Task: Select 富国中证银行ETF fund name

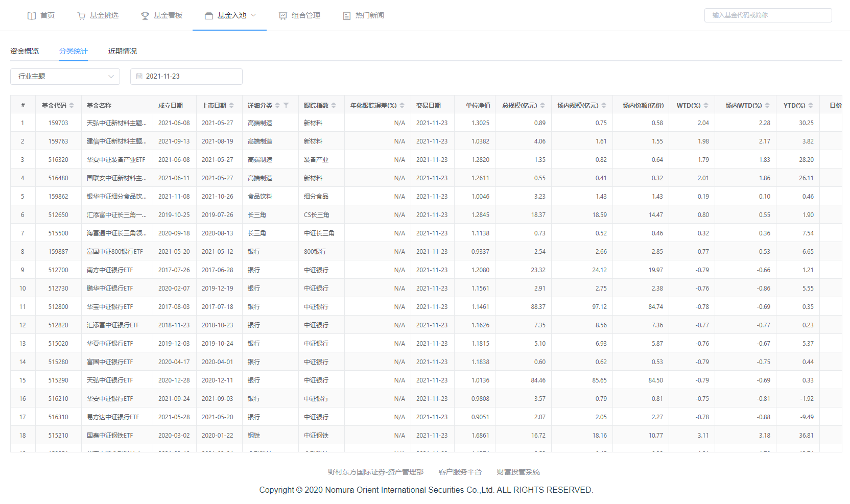Action: 110,362
